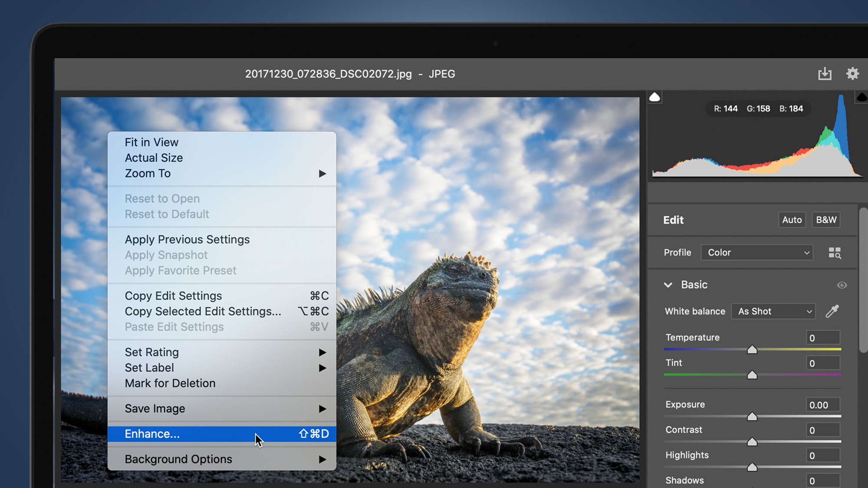Select Enhance from context menu
Screen dimensions: 868x488
(153, 433)
